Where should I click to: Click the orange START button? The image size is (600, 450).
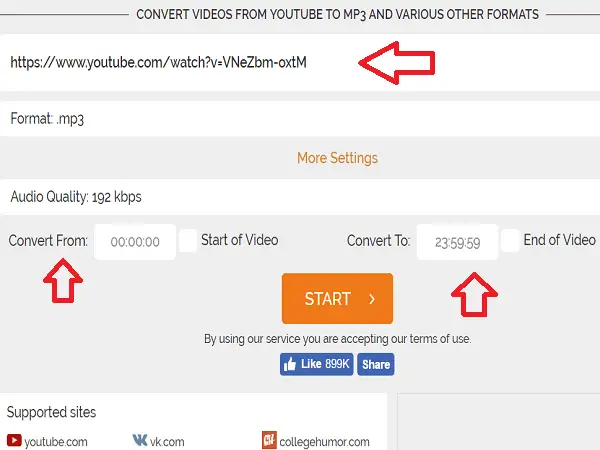pos(337,298)
